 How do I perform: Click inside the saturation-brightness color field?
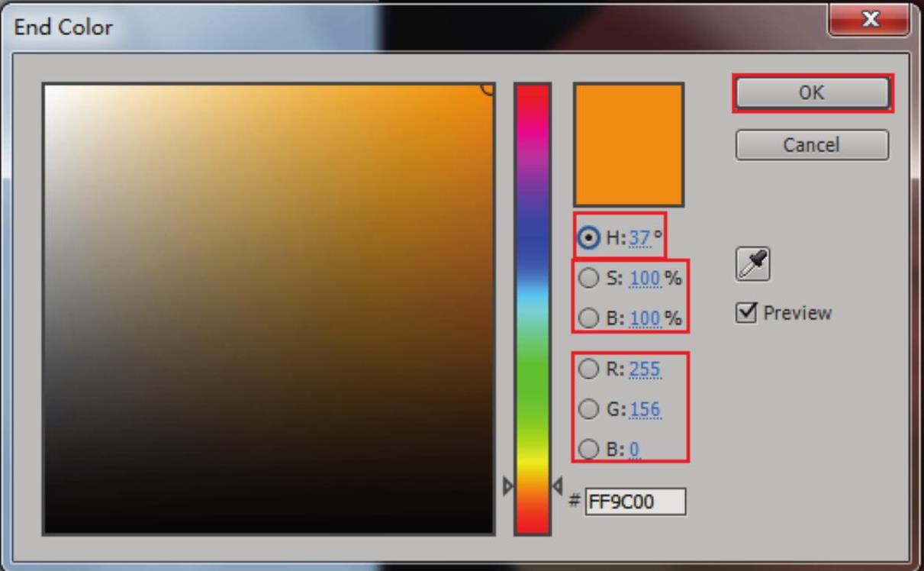click(x=269, y=309)
